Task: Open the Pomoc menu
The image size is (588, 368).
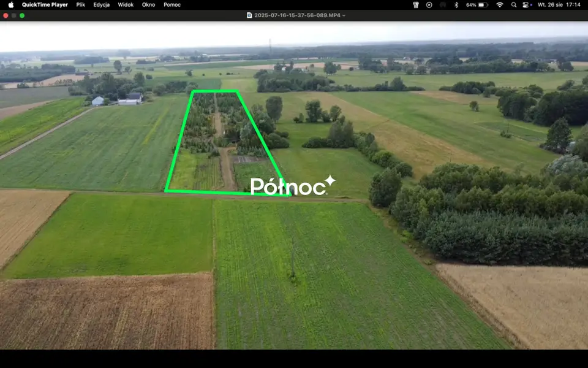Action: (x=172, y=5)
